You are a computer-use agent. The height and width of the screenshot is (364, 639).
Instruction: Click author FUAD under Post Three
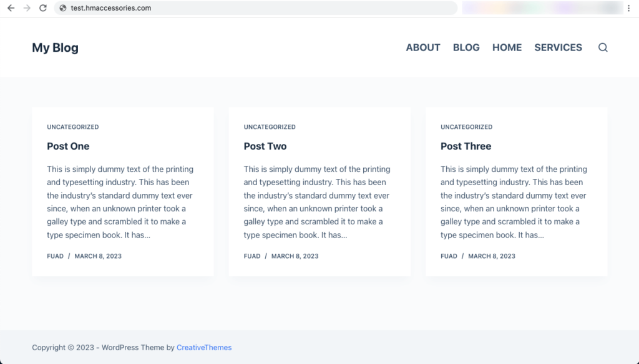449,256
